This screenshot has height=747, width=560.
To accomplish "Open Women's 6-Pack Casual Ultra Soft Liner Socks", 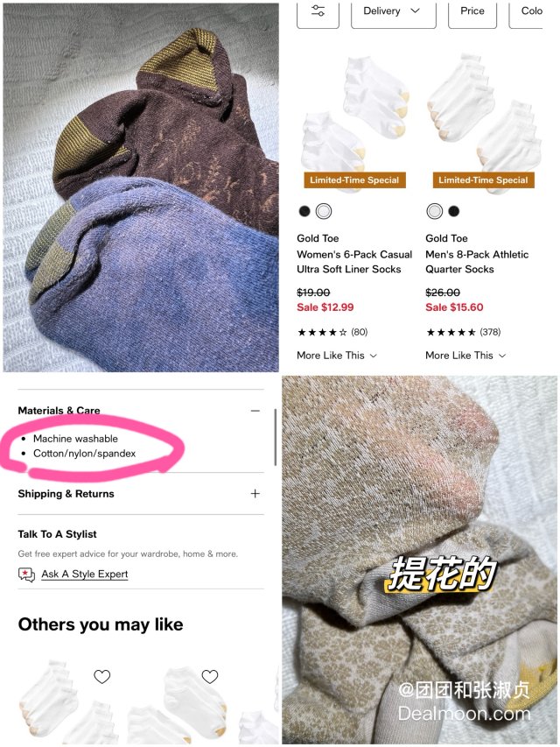I will 354,262.
